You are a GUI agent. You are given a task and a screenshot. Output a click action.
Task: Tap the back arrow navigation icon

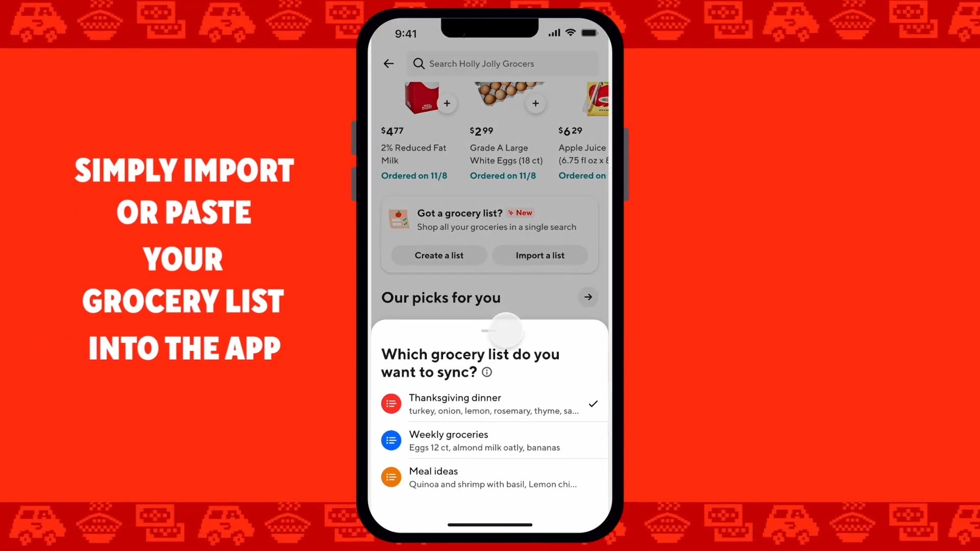[389, 63]
